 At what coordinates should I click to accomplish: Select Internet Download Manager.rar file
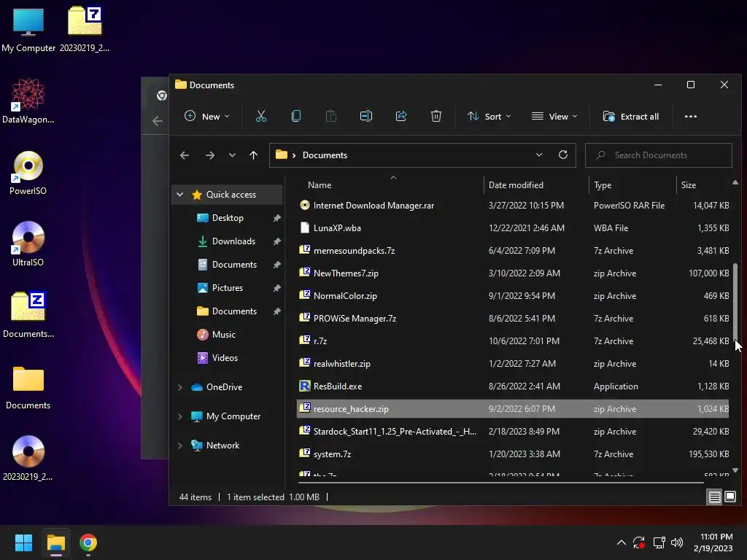pos(513,205)
